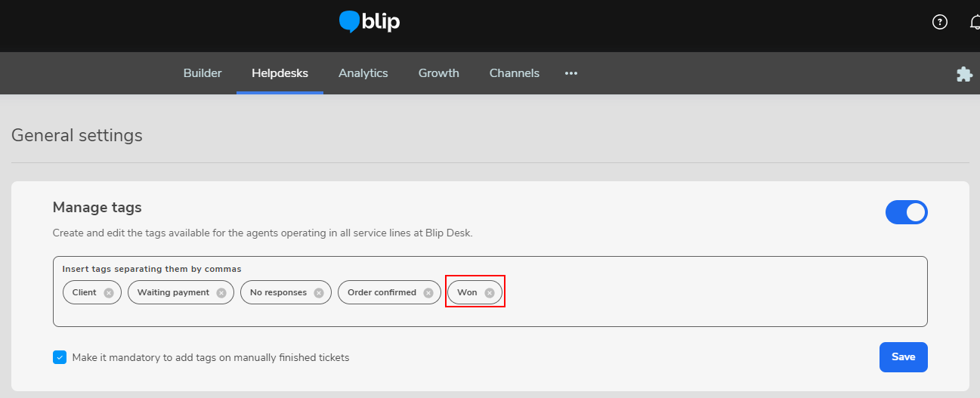
Task: Delete the No responses tag
Action: [319, 293]
